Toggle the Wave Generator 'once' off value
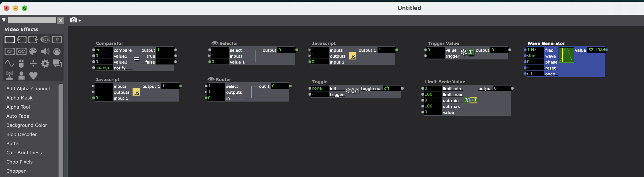The width and height of the screenshot is (644, 177). [535, 74]
